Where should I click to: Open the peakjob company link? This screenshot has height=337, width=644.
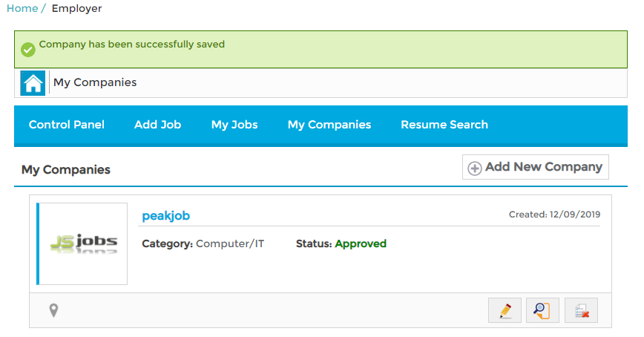[166, 215]
